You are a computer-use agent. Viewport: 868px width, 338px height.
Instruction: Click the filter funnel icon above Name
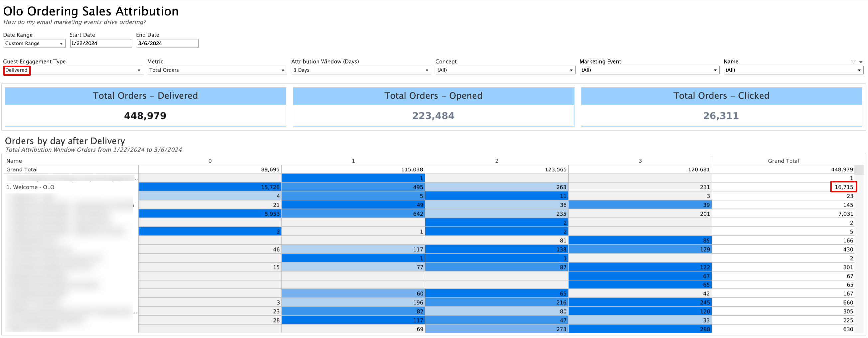pyautogui.click(x=853, y=62)
